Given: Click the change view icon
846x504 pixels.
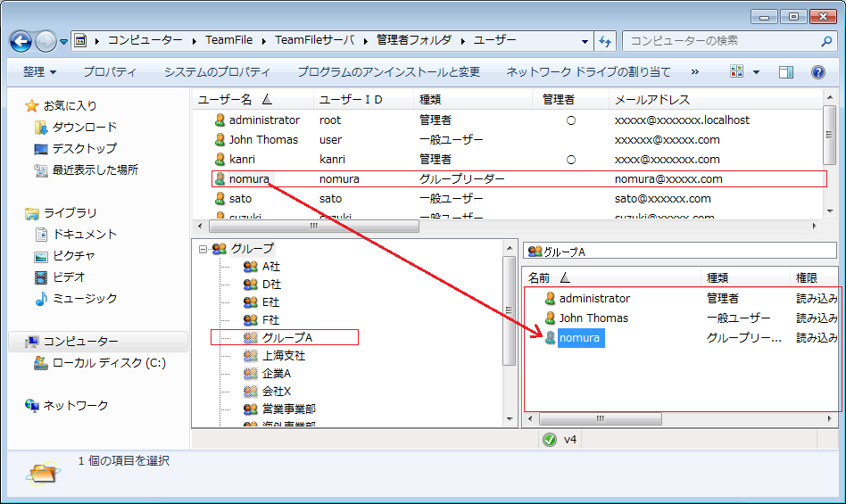Looking at the screenshot, I should pyautogui.click(x=737, y=72).
